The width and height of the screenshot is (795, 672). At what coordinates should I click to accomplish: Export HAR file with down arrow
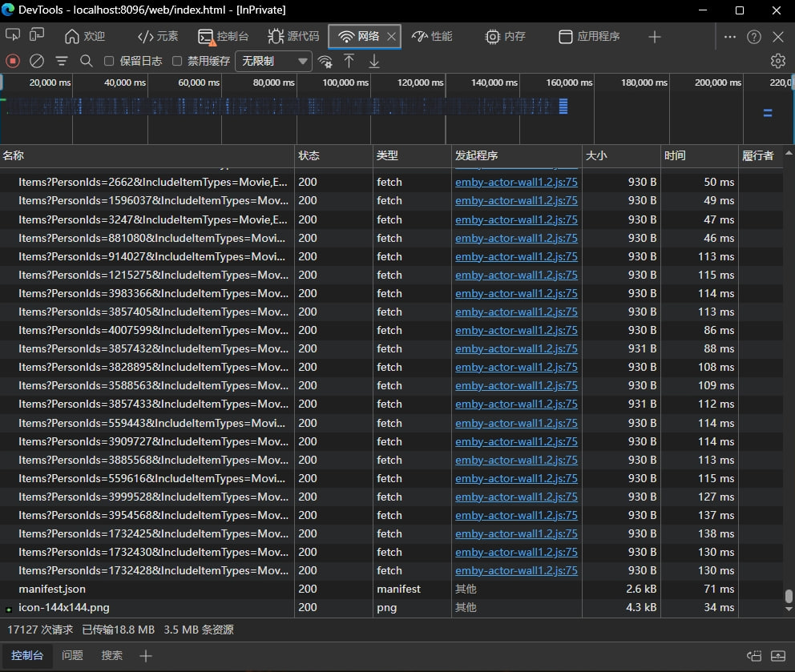[373, 62]
